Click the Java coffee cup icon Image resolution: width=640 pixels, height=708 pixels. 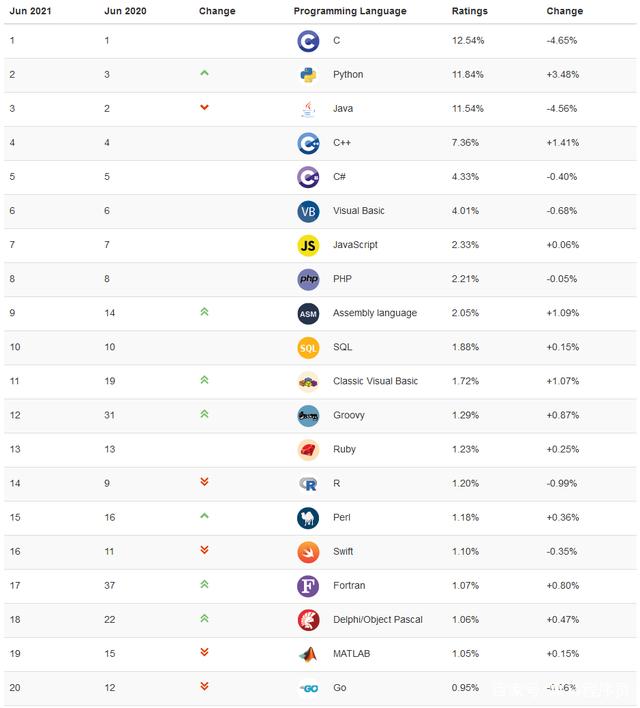[x=308, y=109]
